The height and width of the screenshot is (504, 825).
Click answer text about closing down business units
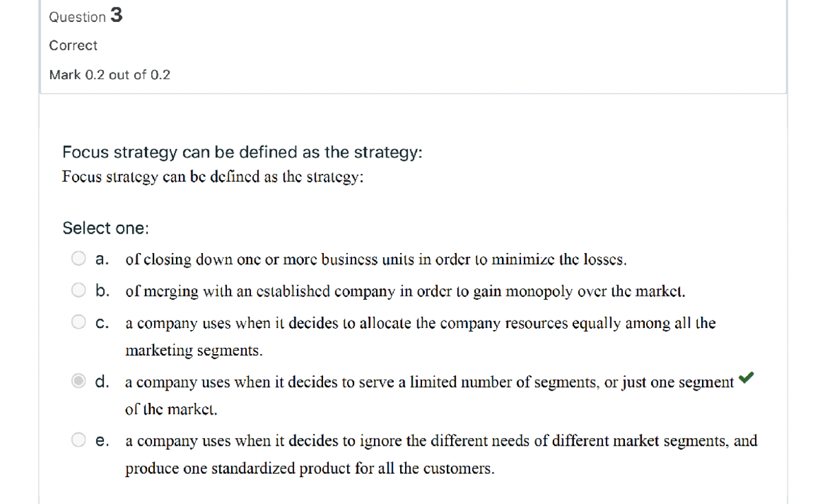[x=376, y=261]
